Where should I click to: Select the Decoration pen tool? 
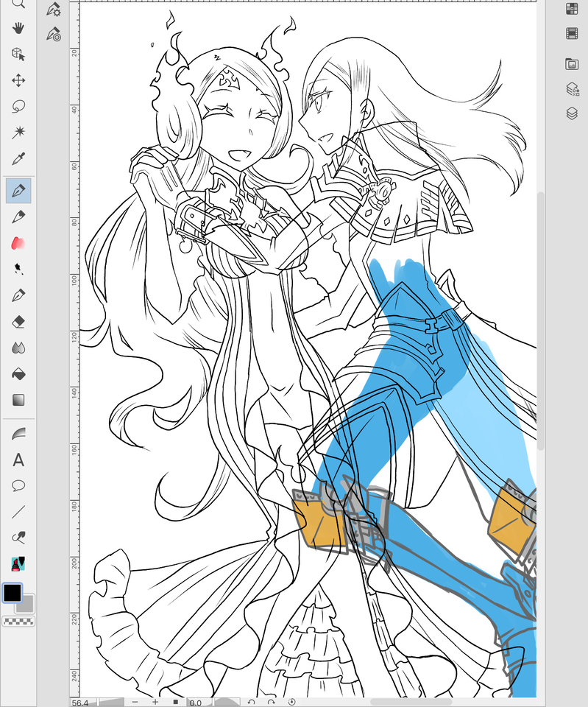[x=18, y=295]
